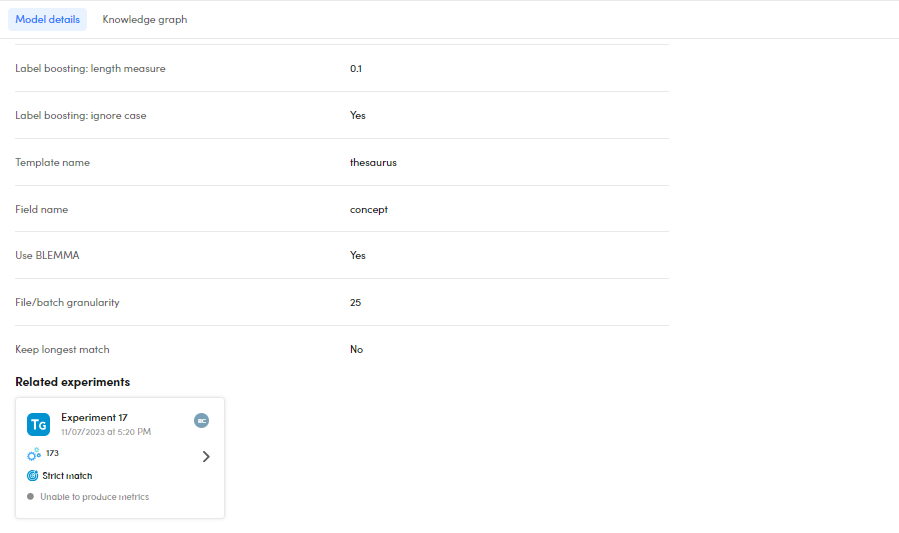
Task: Open the Experiment 17 title link
Action: tap(94, 417)
